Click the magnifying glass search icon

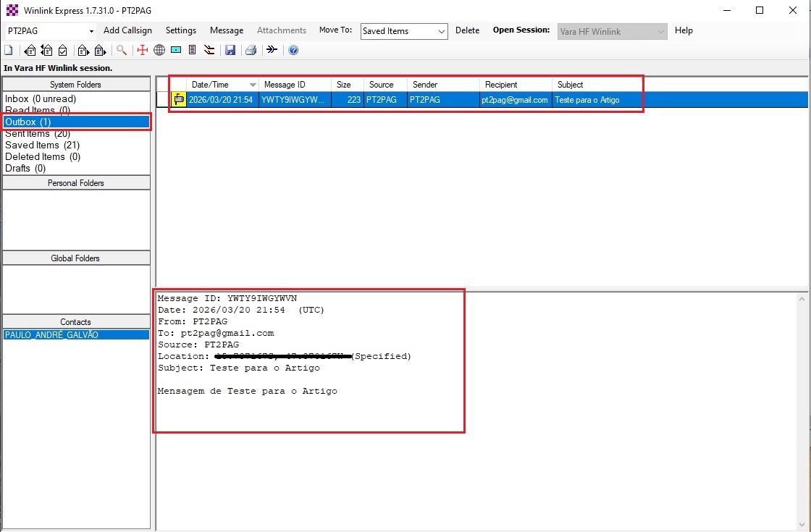(x=122, y=50)
